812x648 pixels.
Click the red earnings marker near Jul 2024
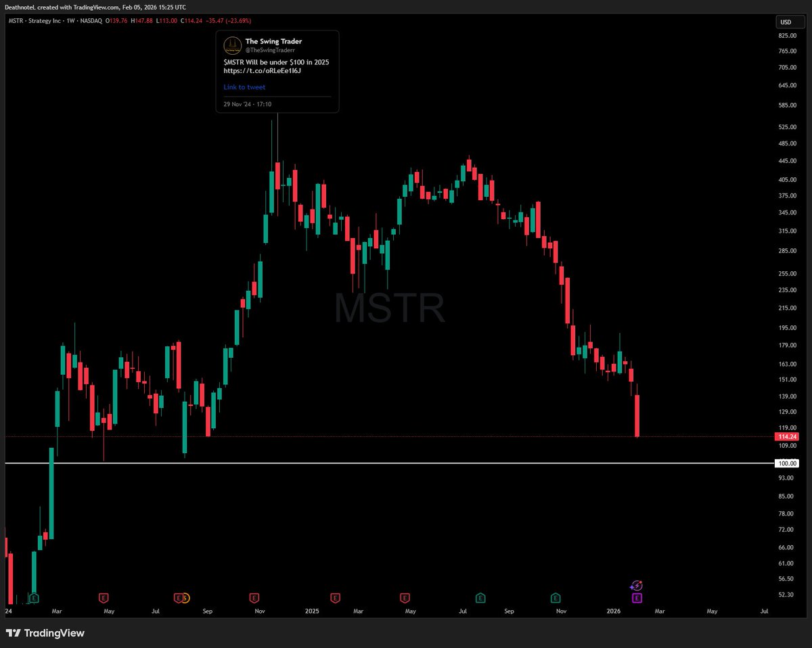coord(178,598)
